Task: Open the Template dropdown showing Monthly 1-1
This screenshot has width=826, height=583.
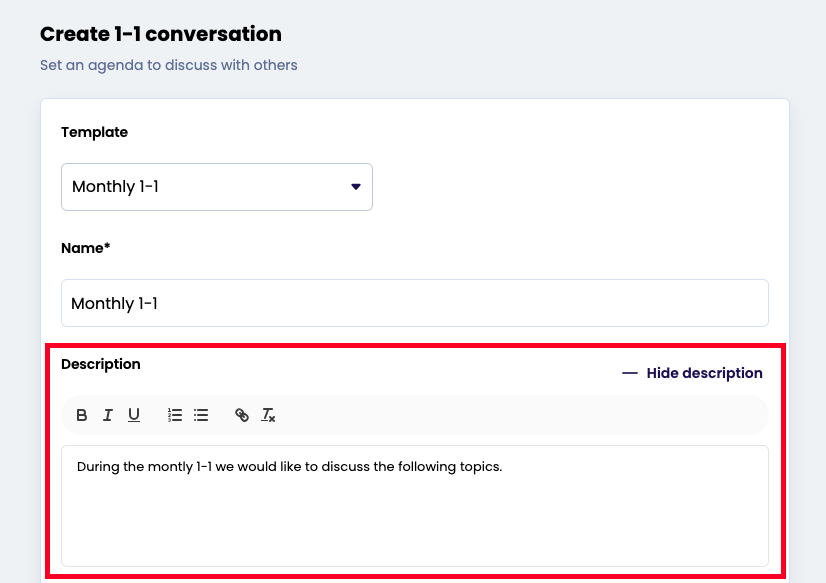Action: (x=216, y=187)
